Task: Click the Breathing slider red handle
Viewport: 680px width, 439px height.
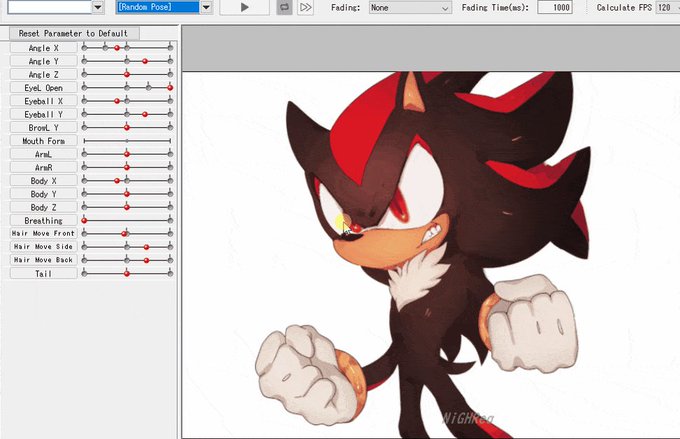Action: (x=85, y=220)
